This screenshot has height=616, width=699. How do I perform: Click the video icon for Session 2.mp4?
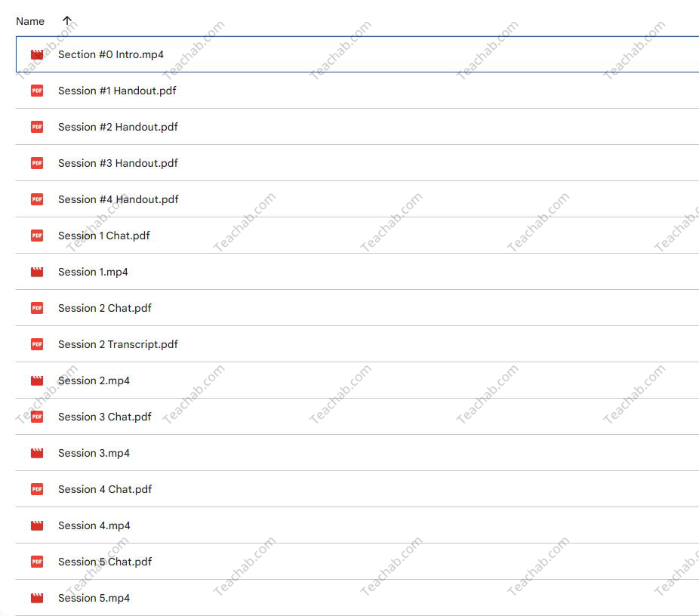click(x=37, y=380)
